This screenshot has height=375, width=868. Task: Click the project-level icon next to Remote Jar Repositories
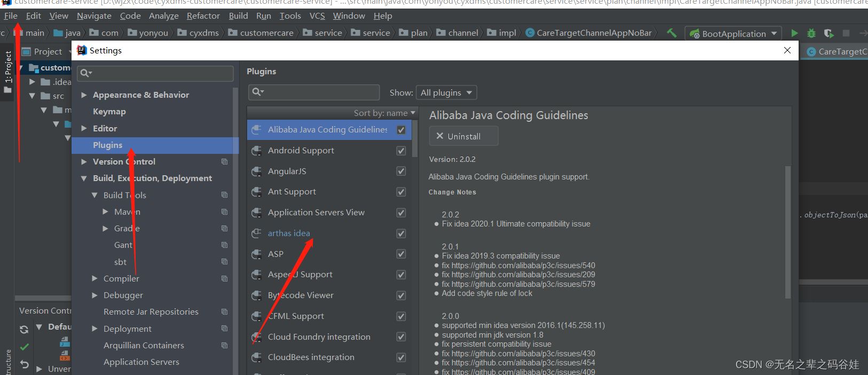[x=224, y=312]
